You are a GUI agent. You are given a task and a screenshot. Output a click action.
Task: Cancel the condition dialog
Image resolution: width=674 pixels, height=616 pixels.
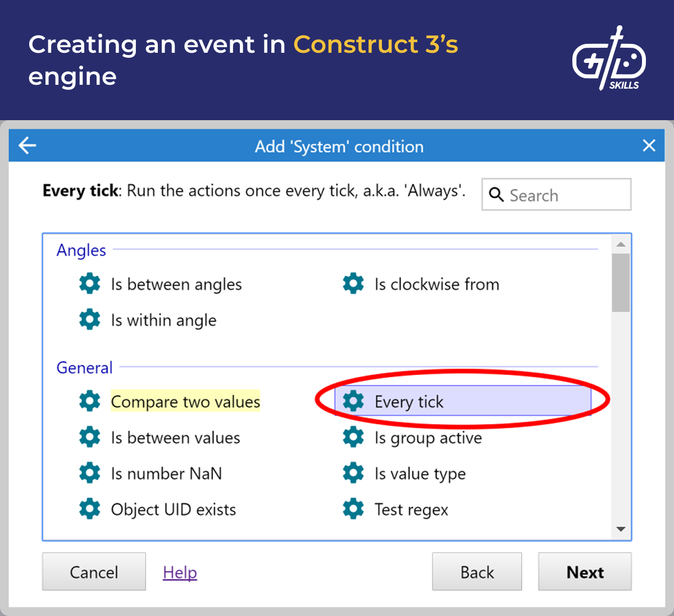94,572
